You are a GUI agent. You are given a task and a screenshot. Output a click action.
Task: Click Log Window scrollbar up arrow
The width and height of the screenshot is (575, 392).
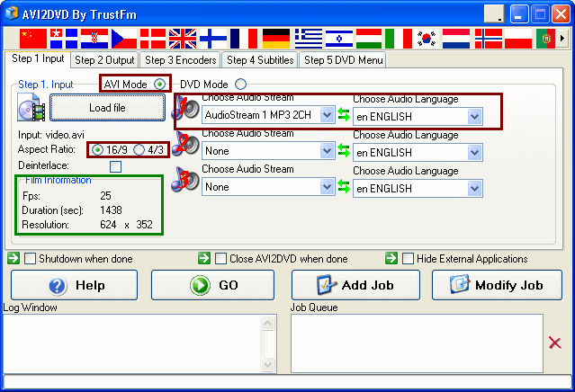267,323
